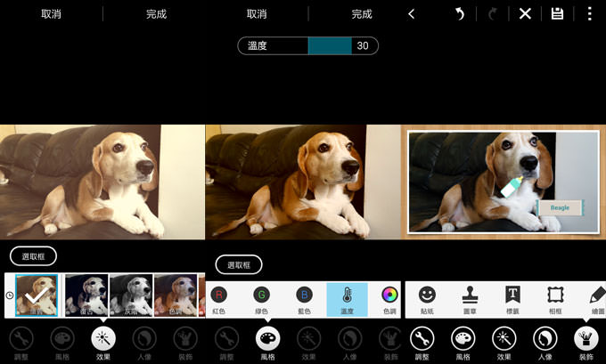Click the undo arrow in top bar

[x=460, y=14]
